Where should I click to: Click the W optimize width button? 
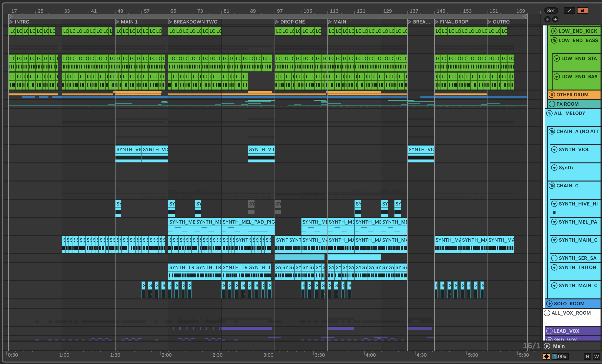click(x=596, y=356)
